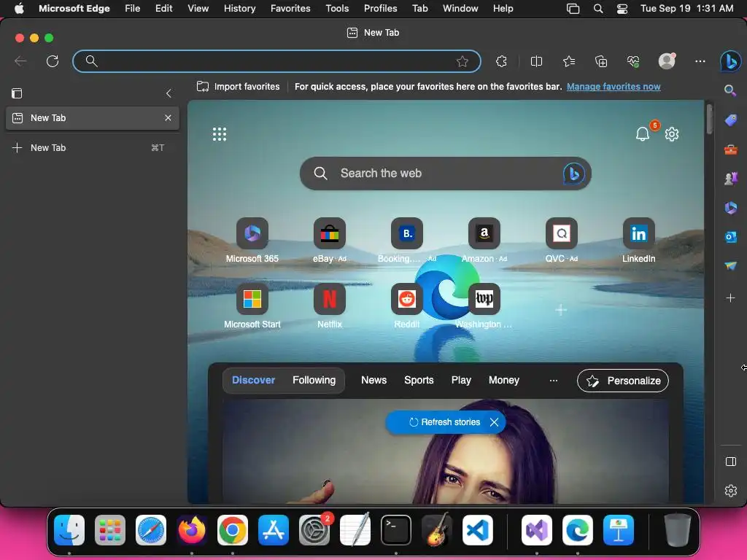Open Manage favorites now link
747x560 pixels.
click(614, 87)
